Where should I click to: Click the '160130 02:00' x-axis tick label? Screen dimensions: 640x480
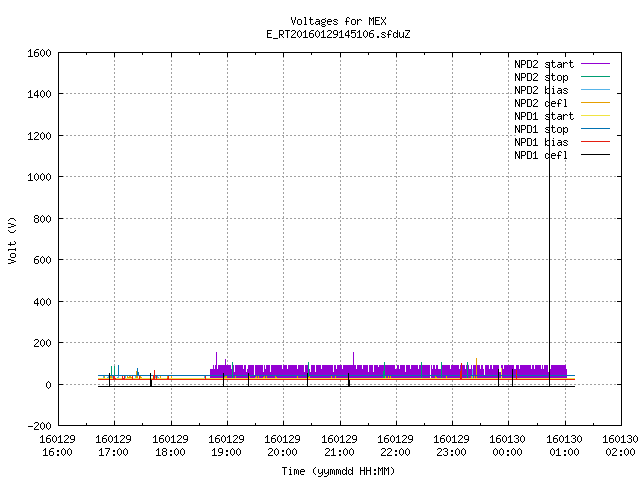pyautogui.click(x=620, y=446)
